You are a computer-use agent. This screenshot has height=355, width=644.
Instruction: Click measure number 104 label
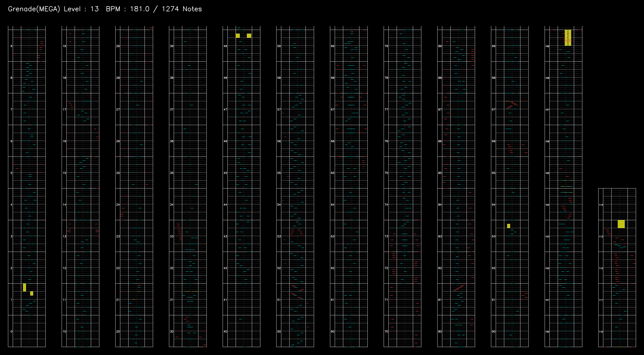(547, 205)
